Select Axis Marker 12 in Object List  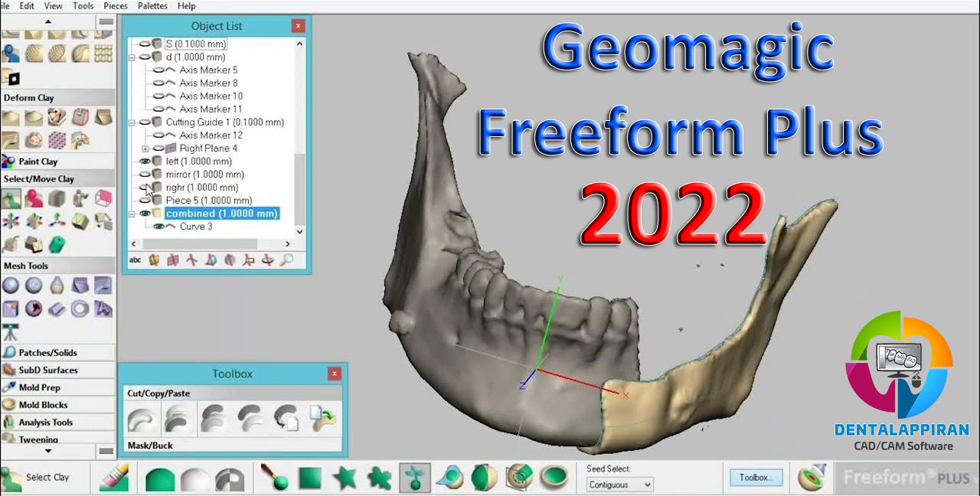(211, 135)
